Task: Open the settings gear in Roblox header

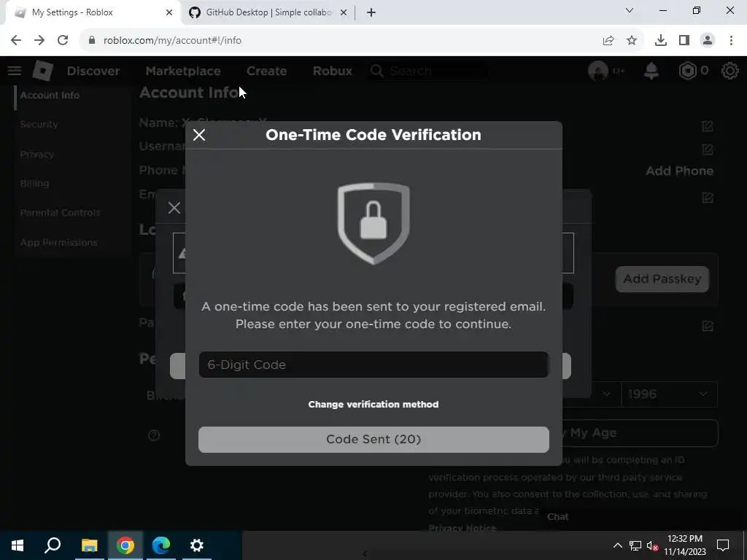Action: (729, 71)
